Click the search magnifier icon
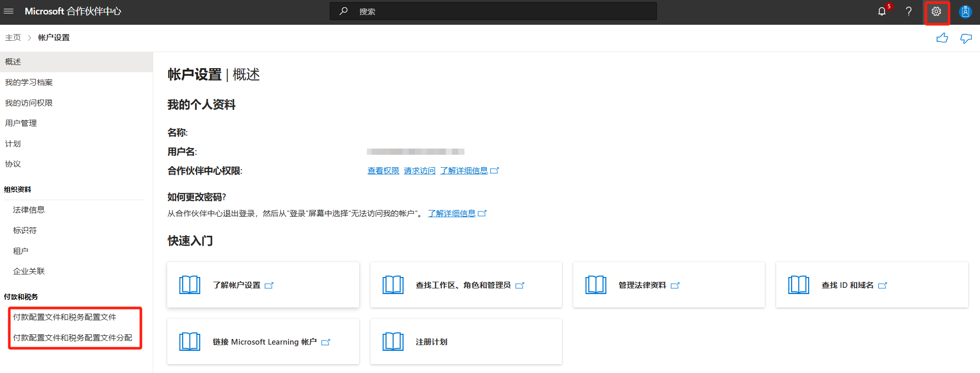This screenshot has height=373, width=980. pyautogui.click(x=344, y=11)
